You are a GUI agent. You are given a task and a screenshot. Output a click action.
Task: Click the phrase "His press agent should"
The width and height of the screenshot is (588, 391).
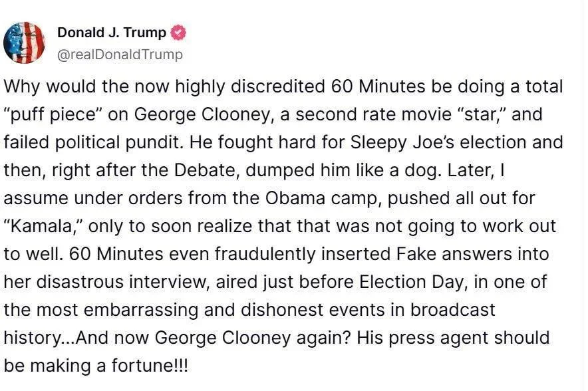click(x=453, y=338)
